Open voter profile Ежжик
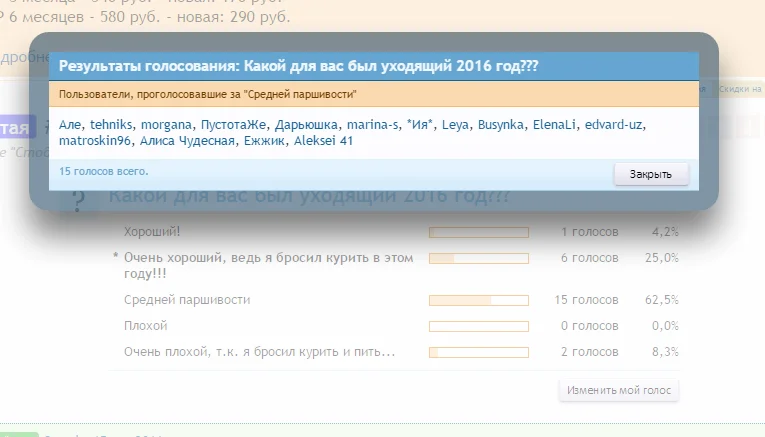765x437 pixels. 264,141
